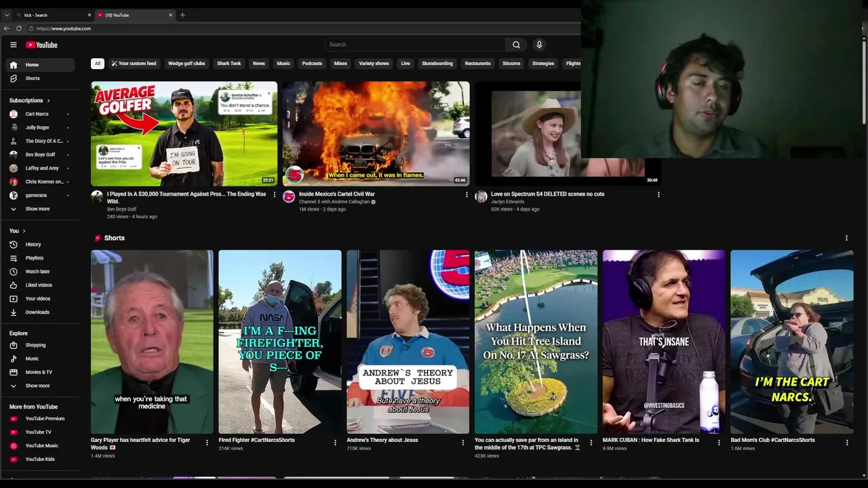Open options for Love on Spectrum video
Screen dimensions: 868x488
(x=658, y=195)
